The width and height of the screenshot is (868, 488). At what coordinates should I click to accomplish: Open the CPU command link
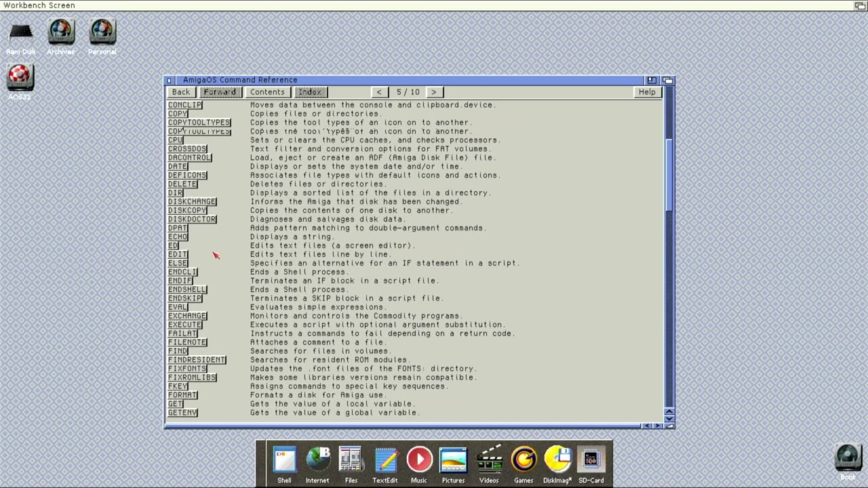click(176, 140)
